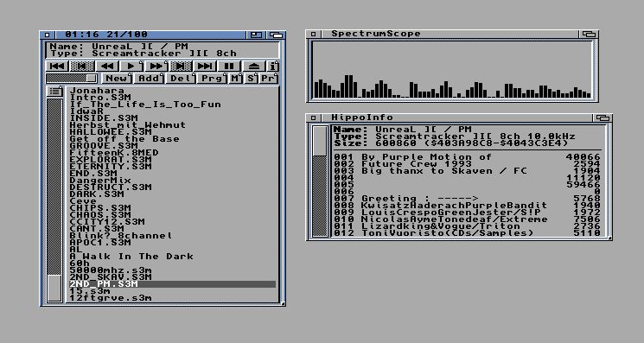Click the Play button
This screenshot has height=343, width=644.
tap(131, 66)
